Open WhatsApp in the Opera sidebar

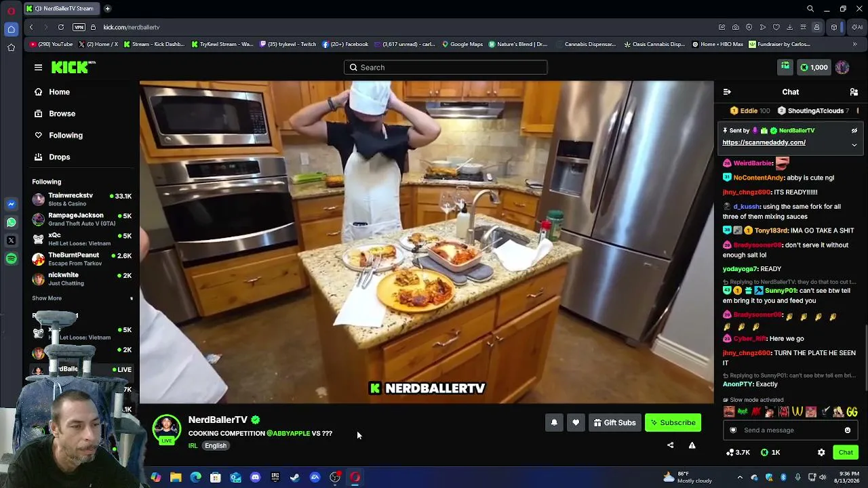click(x=11, y=222)
